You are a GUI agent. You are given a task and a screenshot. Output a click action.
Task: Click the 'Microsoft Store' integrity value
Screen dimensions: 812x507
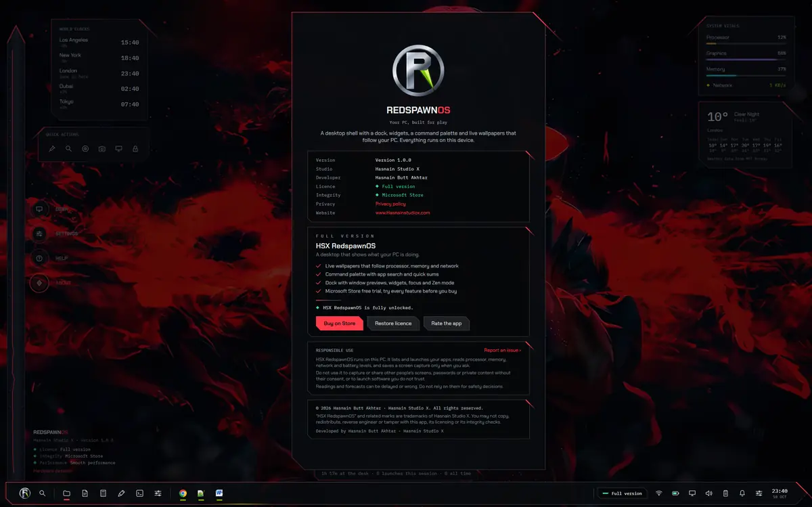coord(403,195)
